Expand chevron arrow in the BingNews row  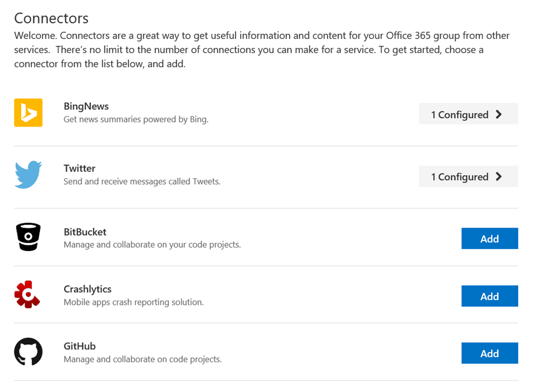coord(499,114)
